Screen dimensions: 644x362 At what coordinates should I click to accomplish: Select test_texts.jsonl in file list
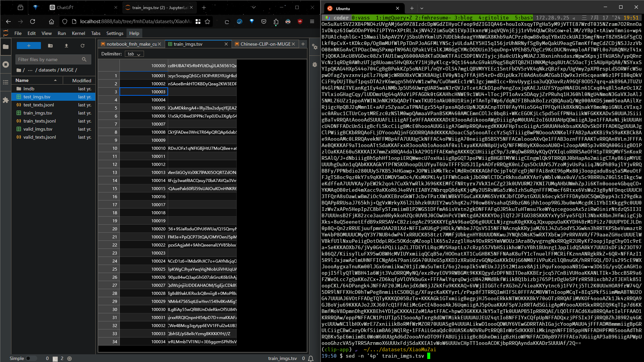click(x=54, y=105)
